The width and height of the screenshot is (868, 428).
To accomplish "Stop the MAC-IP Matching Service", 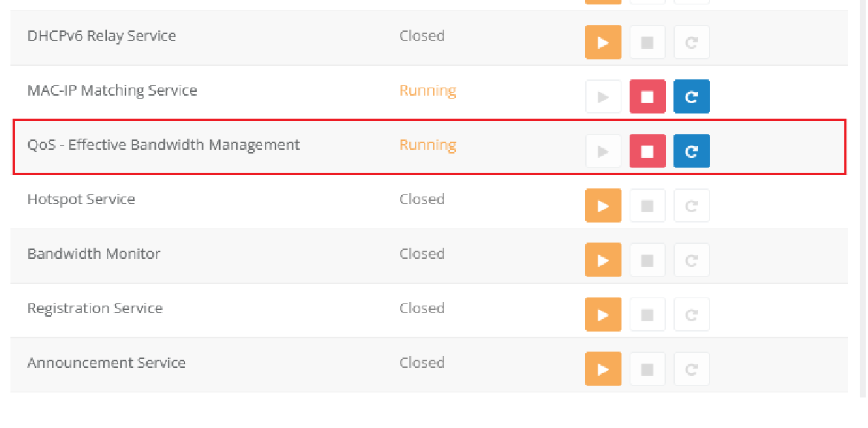I will (647, 96).
